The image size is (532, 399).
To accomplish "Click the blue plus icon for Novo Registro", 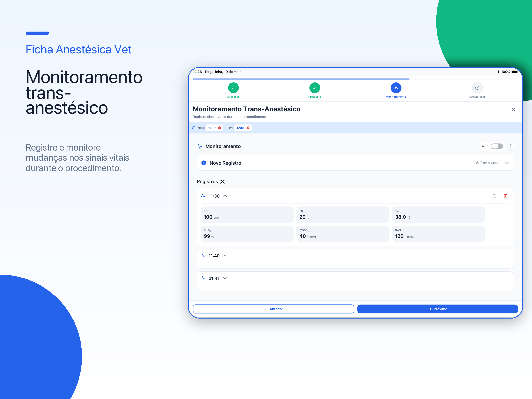I will tap(204, 163).
